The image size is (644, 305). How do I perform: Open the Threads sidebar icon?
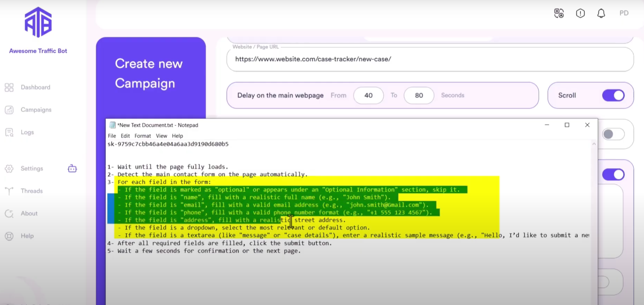[9, 191]
